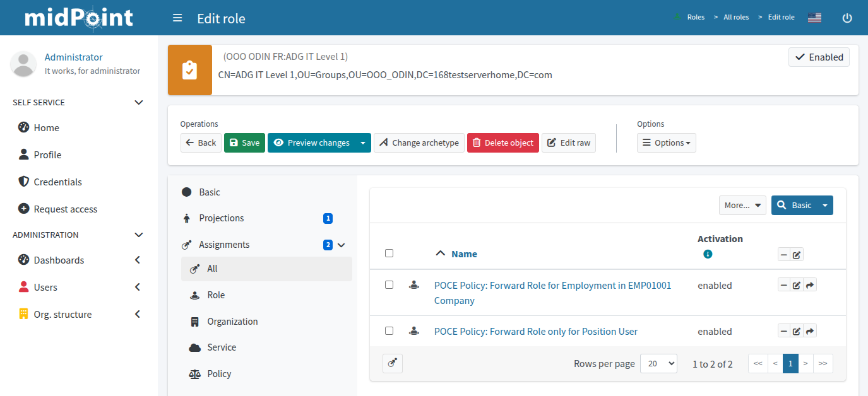Click the Basic search button with magnifier
868x396 pixels.
(794, 205)
